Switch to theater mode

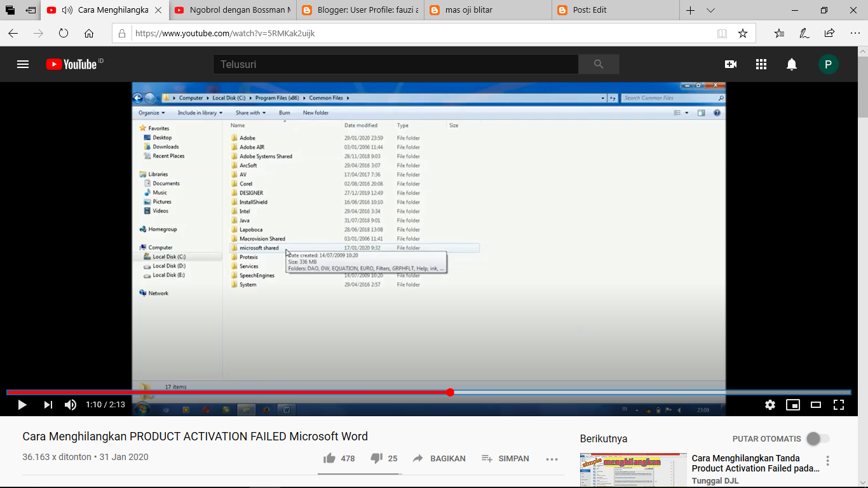(x=816, y=405)
